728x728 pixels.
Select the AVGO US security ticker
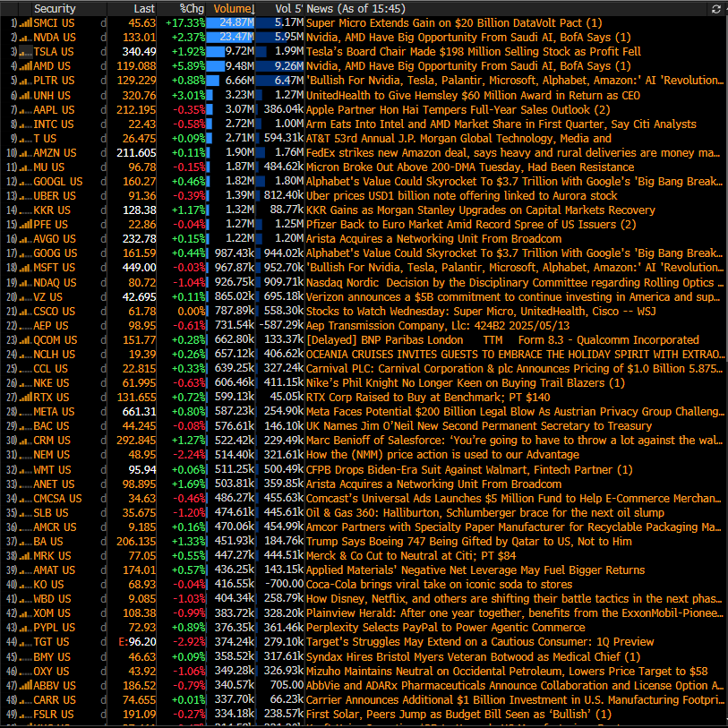(55, 239)
